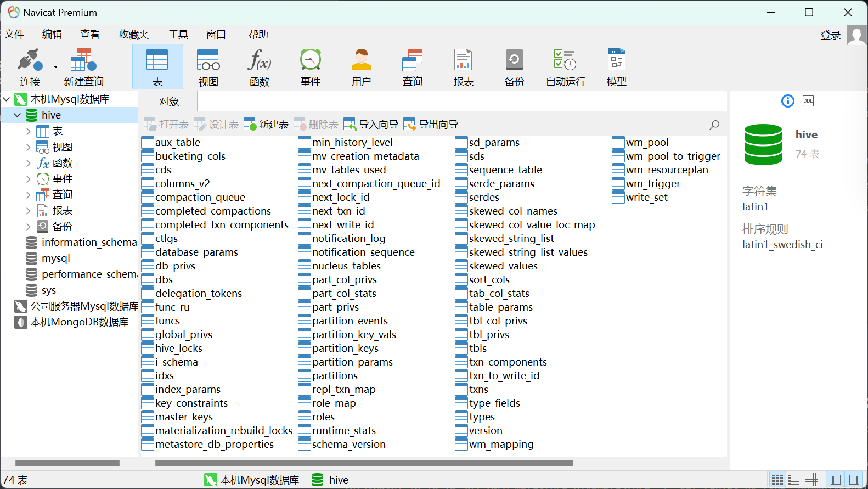The height and width of the screenshot is (489, 868).
Task: Click the 连接 (Connection) toolbar icon
Action: coord(30,67)
